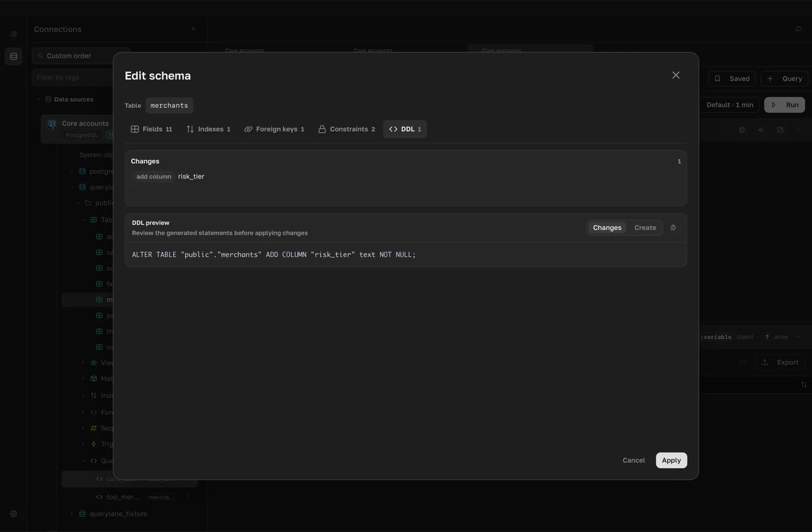Open the Default · 1 min dropdown
The image size is (812, 532).
point(730,105)
